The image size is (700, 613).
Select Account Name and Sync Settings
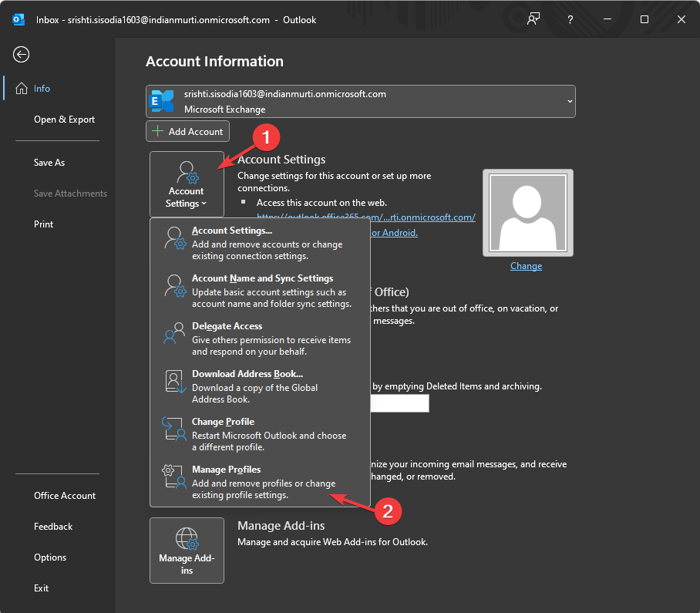tap(261, 290)
